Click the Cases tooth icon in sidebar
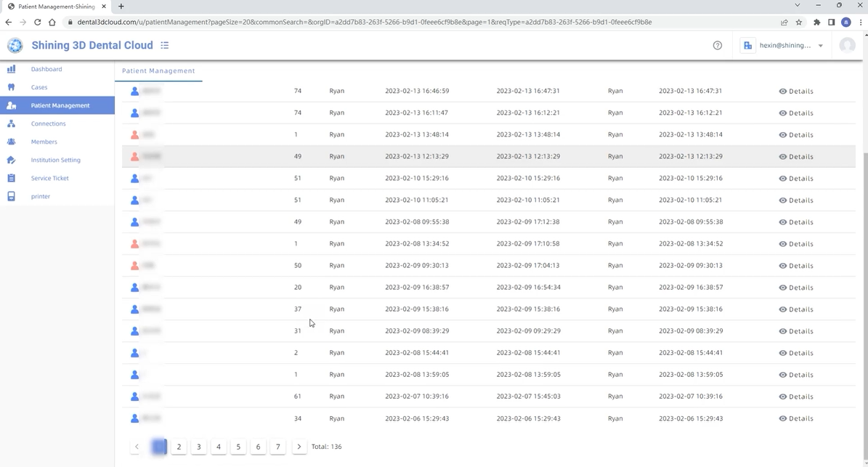The width and height of the screenshot is (868, 467). (11, 87)
